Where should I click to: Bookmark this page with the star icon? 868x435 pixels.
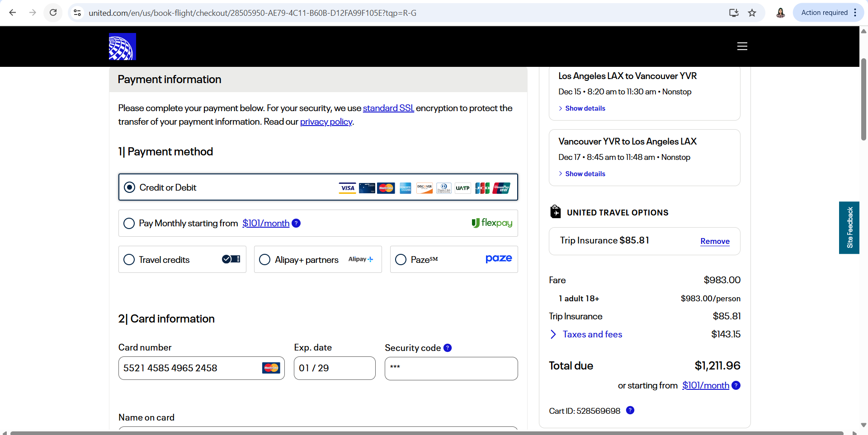[752, 13]
